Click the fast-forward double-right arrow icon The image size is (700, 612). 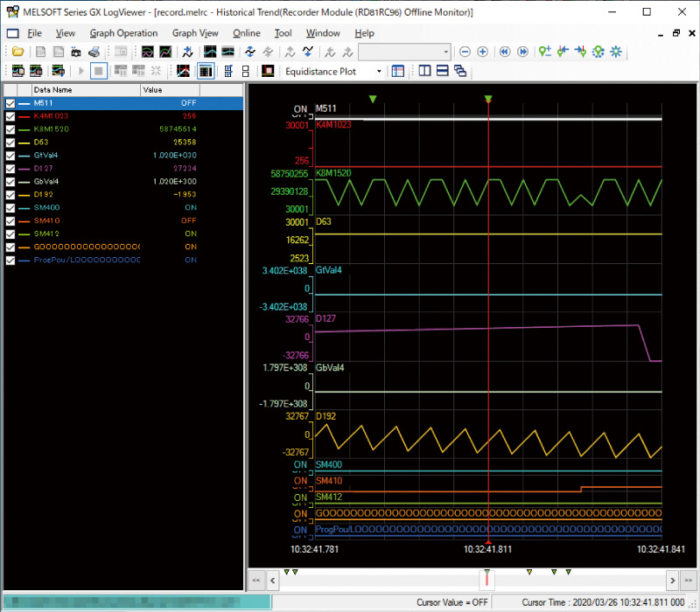(522, 52)
